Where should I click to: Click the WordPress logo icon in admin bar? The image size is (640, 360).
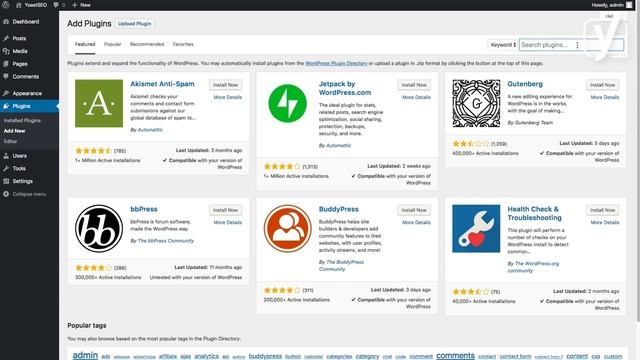tap(6, 5)
